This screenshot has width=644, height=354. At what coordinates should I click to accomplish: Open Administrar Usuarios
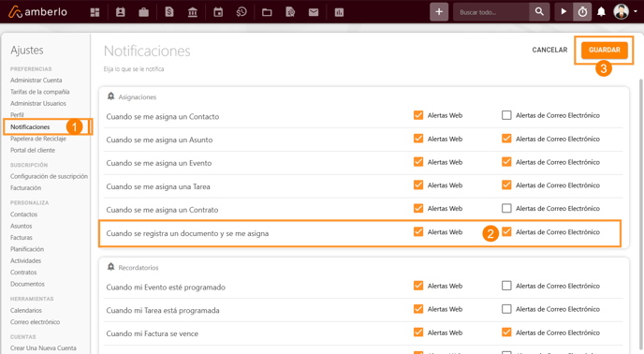(x=38, y=103)
